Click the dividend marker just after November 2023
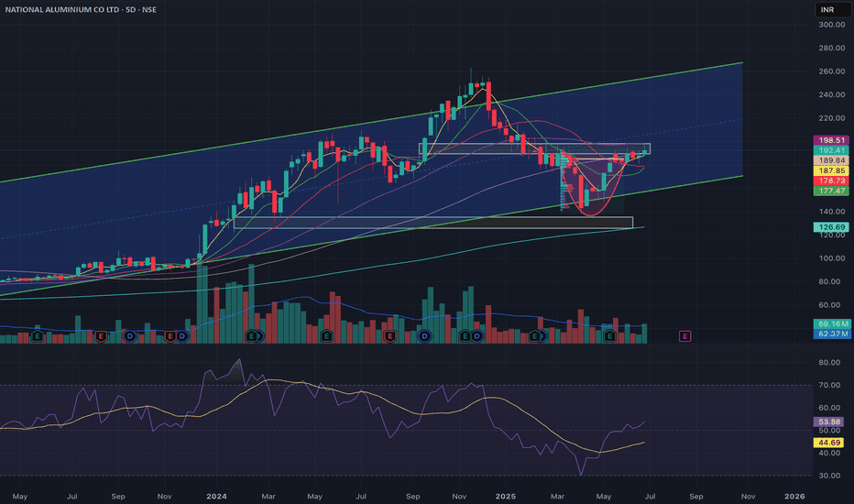The height and width of the screenshot is (504, 854). (x=182, y=336)
